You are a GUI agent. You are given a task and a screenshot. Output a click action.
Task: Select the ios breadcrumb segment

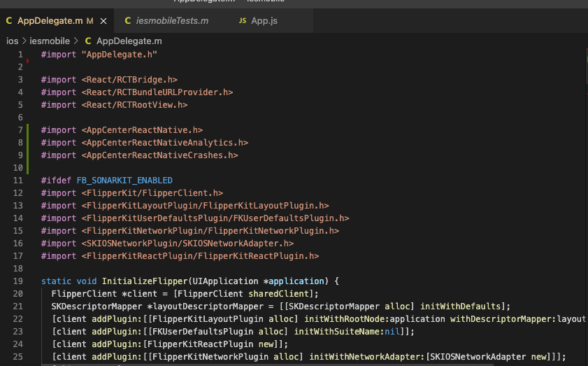tap(12, 41)
